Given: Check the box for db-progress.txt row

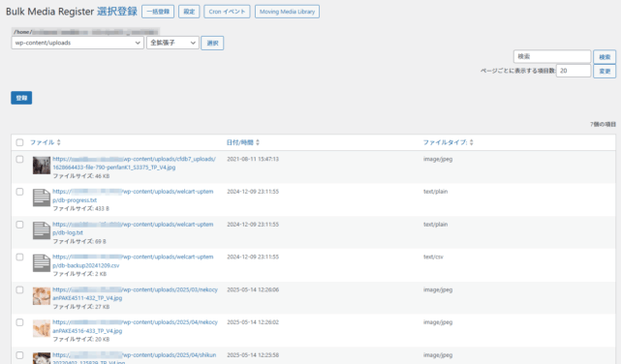Looking at the screenshot, I should (x=19, y=192).
